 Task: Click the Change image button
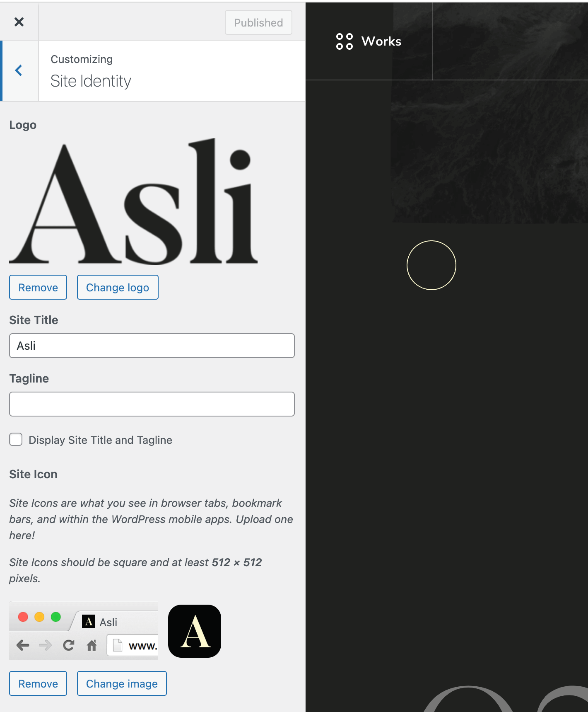click(x=122, y=683)
